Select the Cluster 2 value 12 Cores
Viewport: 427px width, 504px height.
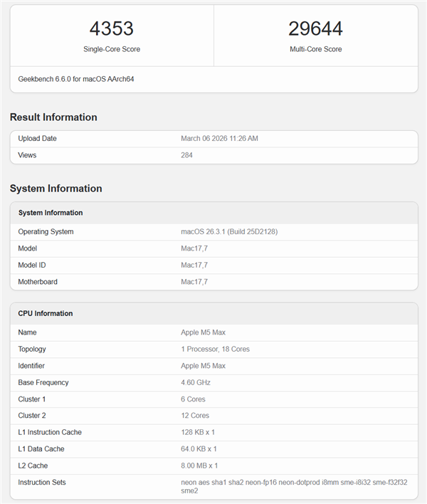tap(195, 416)
